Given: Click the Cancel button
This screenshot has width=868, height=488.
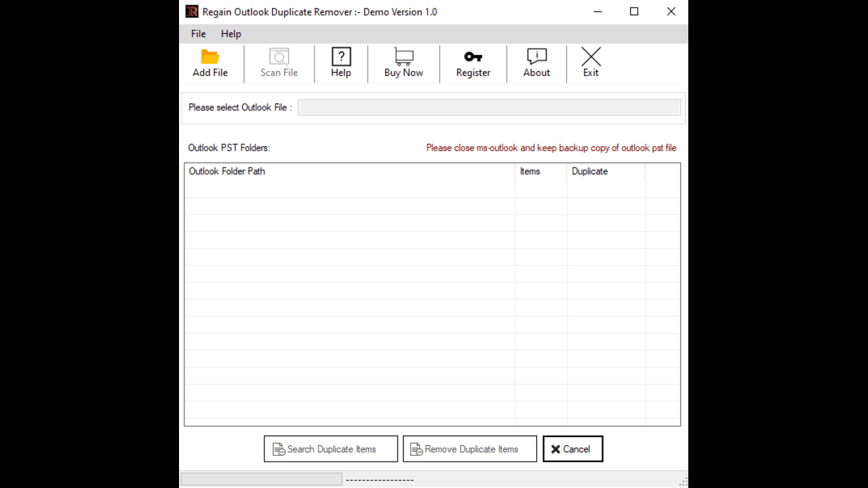Looking at the screenshot, I should point(573,449).
